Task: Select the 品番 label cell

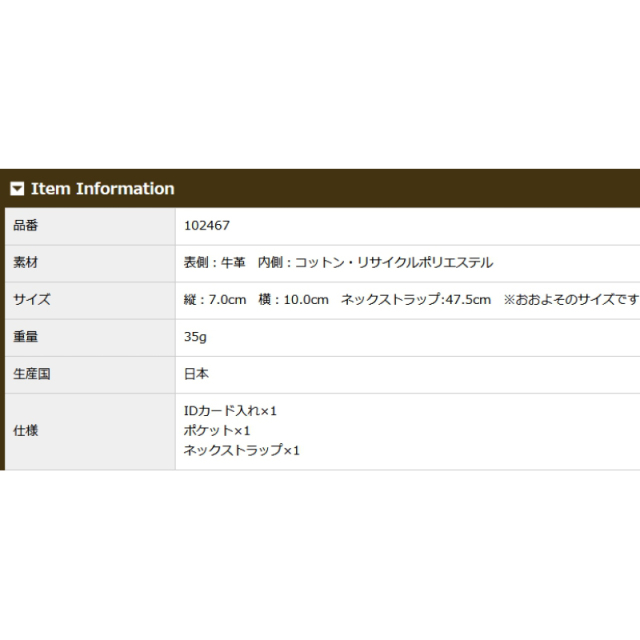Action: coord(90,226)
